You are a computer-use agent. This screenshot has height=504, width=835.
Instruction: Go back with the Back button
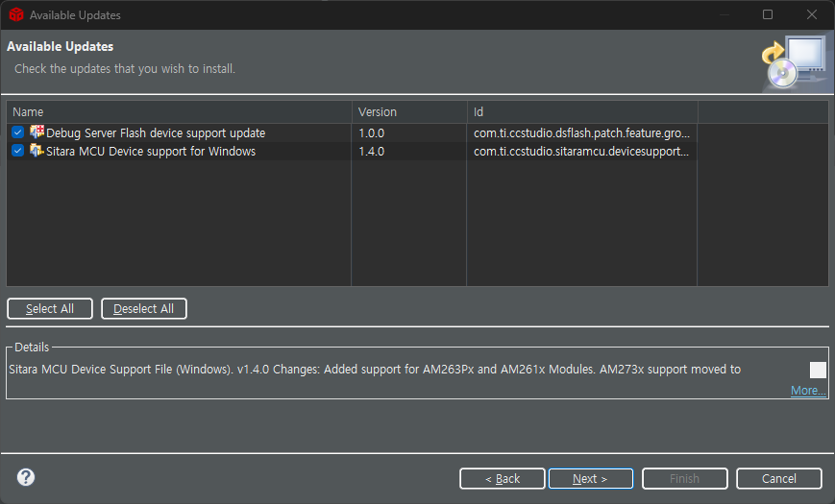click(x=503, y=478)
